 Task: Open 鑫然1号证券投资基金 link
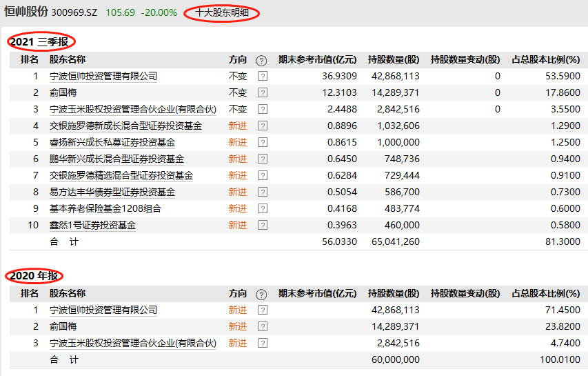(92, 225)
